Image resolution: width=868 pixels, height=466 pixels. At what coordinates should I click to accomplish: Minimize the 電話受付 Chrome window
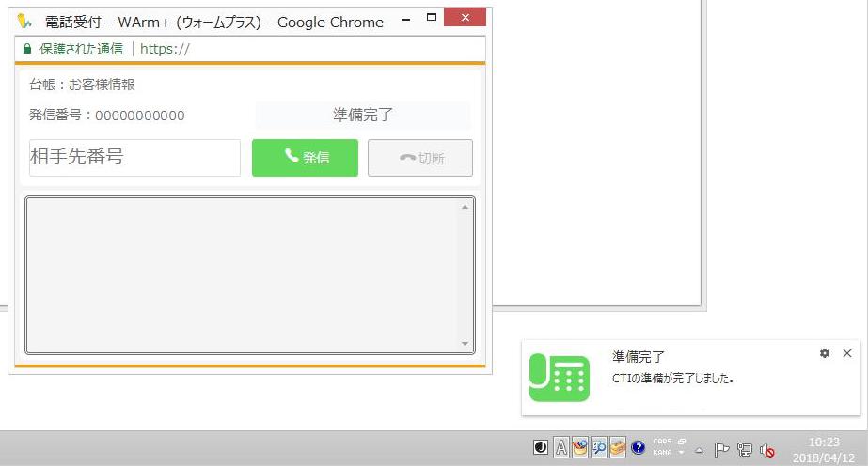[x=406, y=19]
